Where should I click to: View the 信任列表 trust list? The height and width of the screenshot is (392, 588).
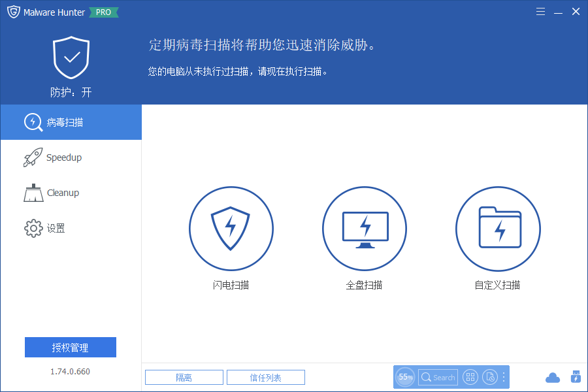click(265, 377)
